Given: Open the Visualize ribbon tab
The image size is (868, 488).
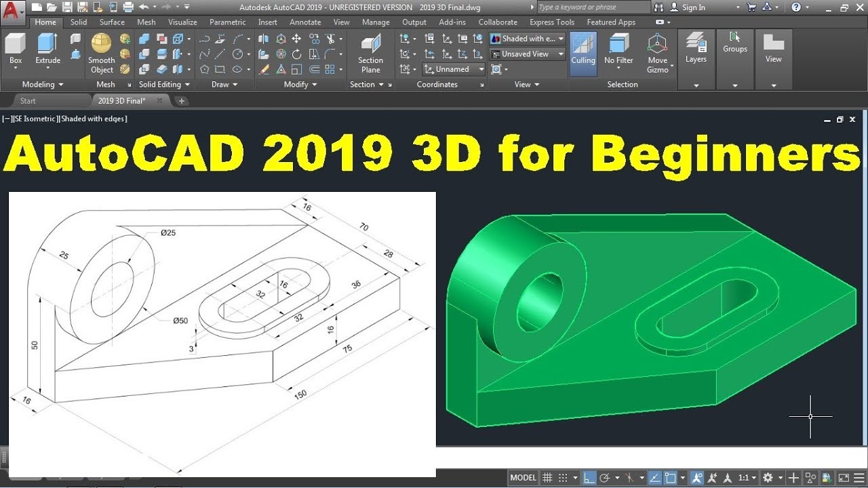Looking at the screenshot, I should (182, 22).
